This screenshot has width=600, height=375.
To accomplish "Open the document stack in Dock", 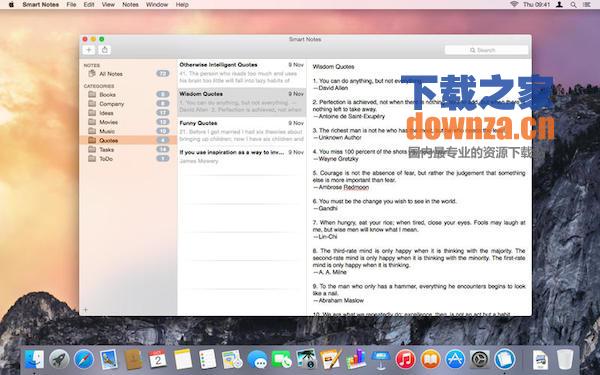I will pyautogui.click(x=540, y=360).
